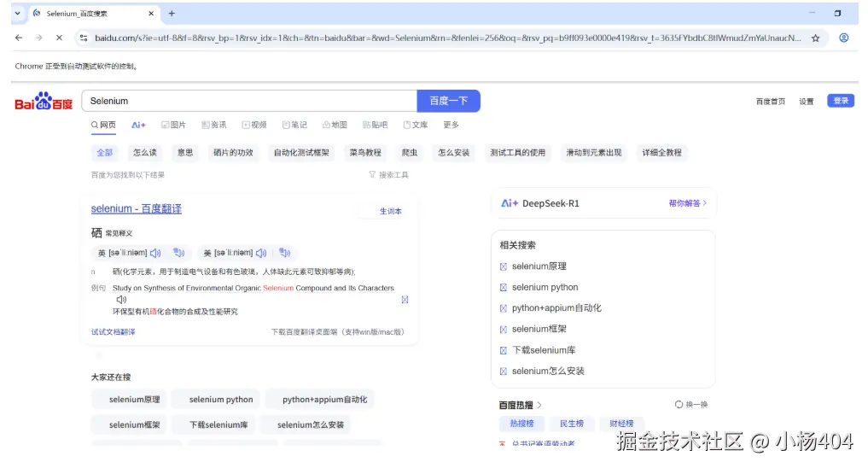Viewport: 868px width, 468px height.
Task: Select the Ai+ tab
Action: point(138,126)
